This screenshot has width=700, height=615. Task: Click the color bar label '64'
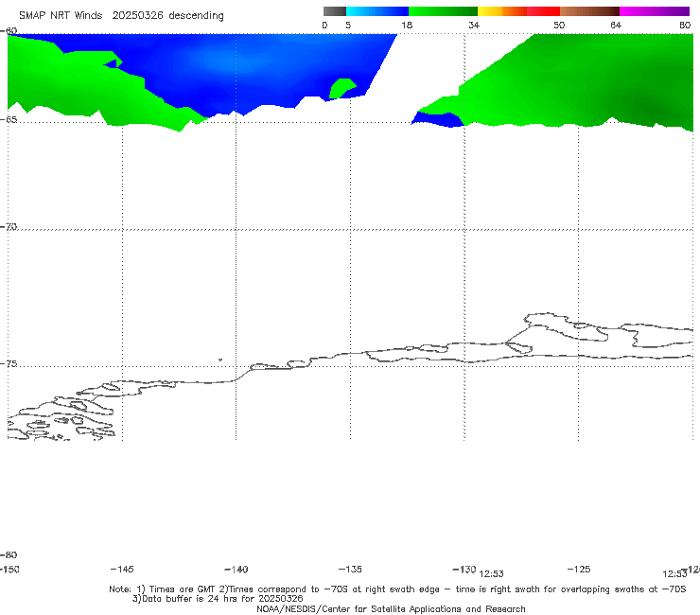(x=616, y=25)
